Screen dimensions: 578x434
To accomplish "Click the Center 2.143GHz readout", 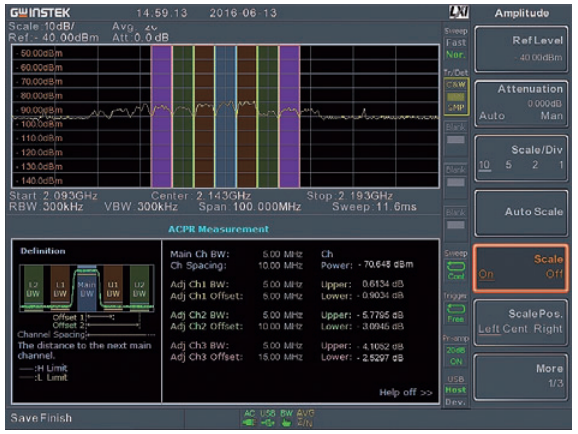I will [201, 195].
